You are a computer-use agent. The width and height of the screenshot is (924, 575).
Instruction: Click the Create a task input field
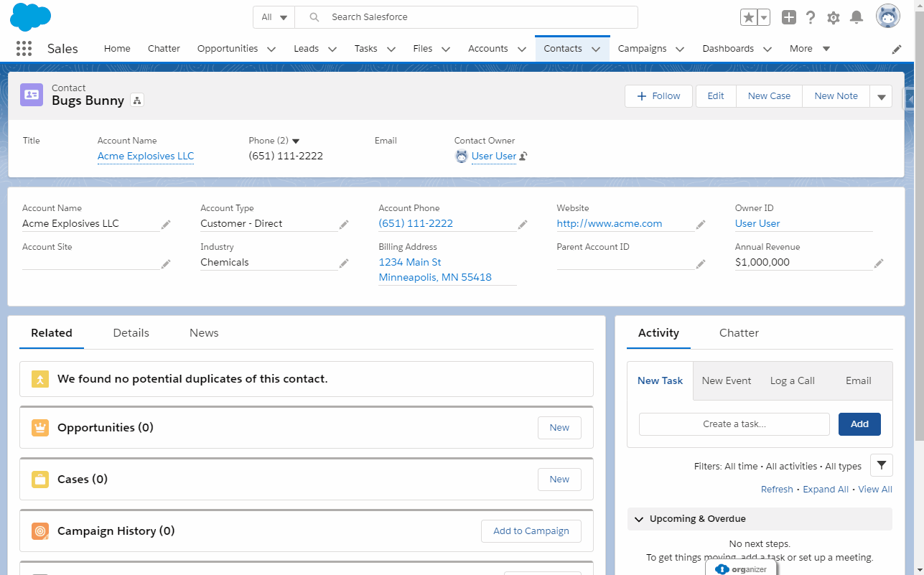[x=734, y=424]
